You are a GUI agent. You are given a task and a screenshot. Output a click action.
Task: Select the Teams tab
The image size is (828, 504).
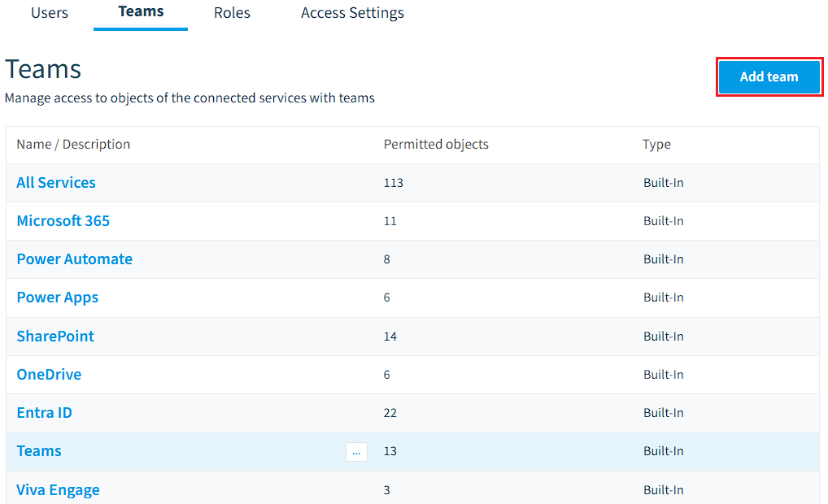[x=141, y=11]
